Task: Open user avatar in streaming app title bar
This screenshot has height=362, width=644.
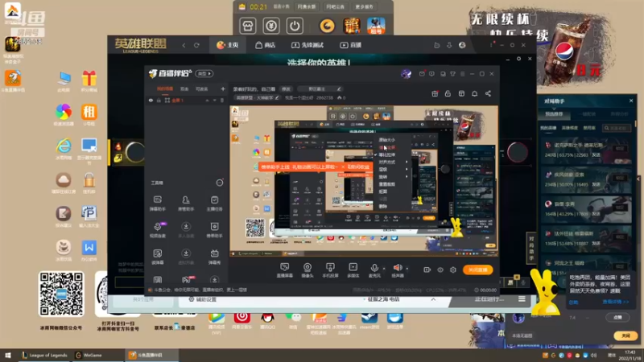Action: coord(406,74)
